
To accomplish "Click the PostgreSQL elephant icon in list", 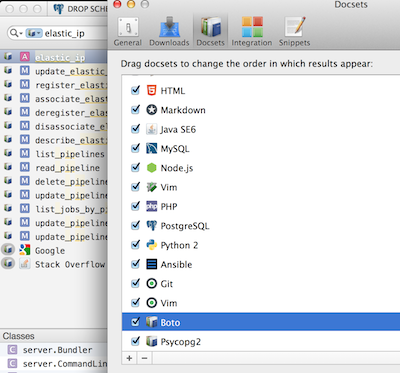I will tap(152, 226).
